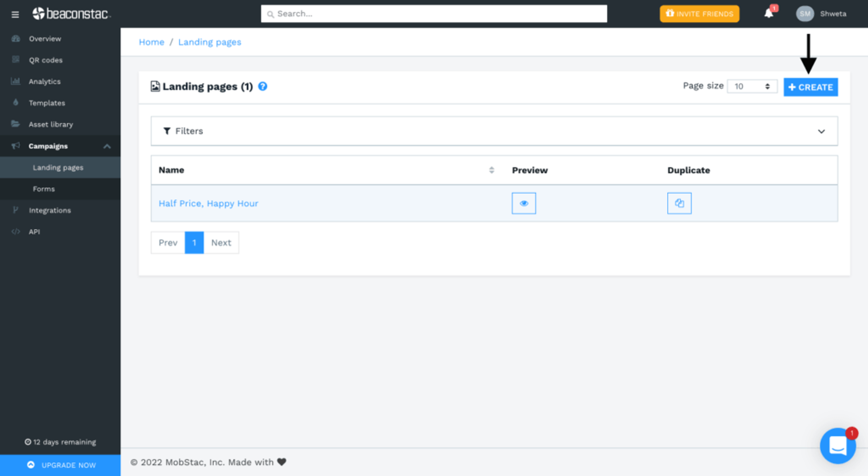
Task: Click the CREATE button
Action: (x=810, y=87)
